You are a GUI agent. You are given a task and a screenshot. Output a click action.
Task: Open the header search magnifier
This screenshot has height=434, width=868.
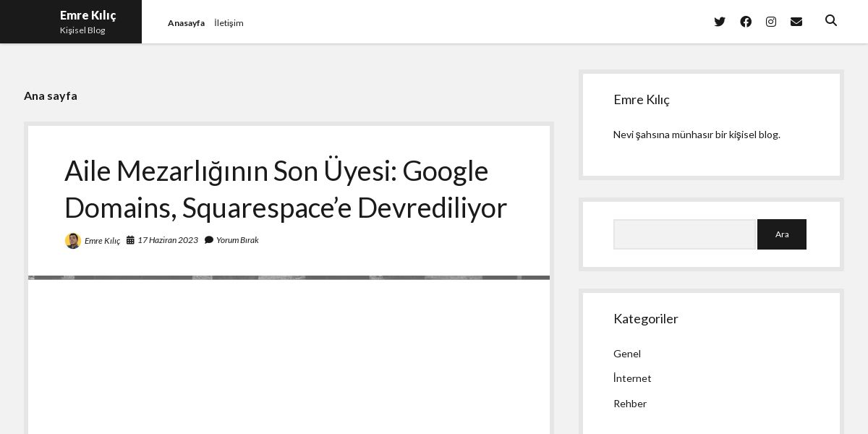click(831, 21)
